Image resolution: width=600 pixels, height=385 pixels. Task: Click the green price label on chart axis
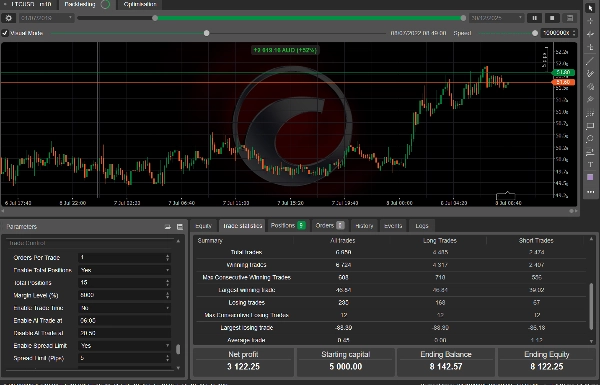tap(563, 72)
